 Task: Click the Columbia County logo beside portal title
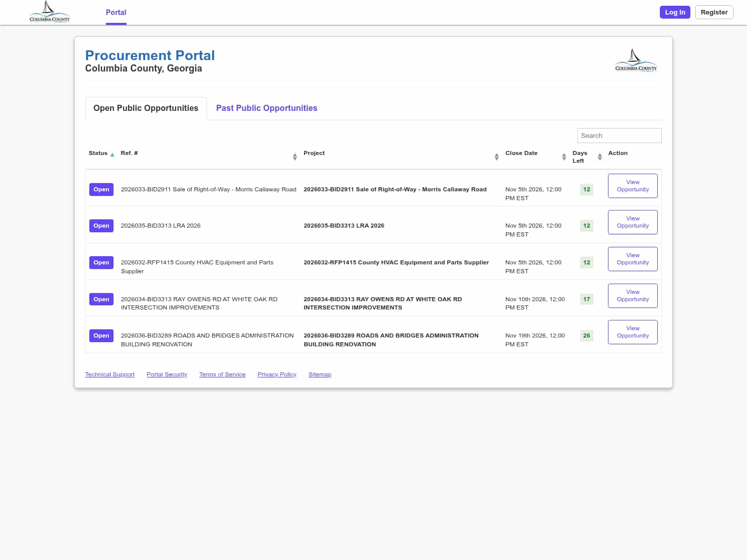point(635,60)
